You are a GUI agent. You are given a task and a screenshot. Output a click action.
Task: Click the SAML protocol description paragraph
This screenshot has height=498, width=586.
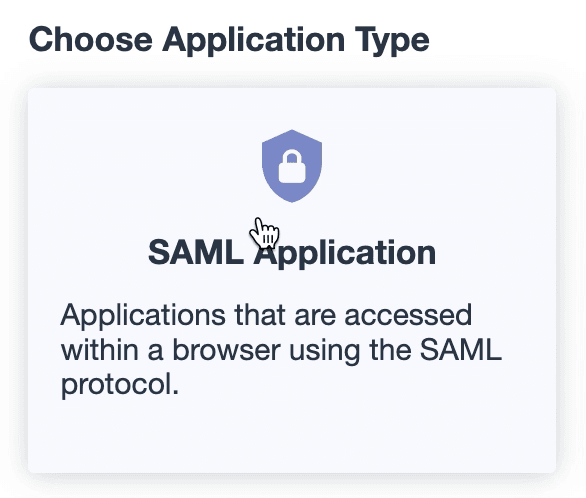[281, 350]
